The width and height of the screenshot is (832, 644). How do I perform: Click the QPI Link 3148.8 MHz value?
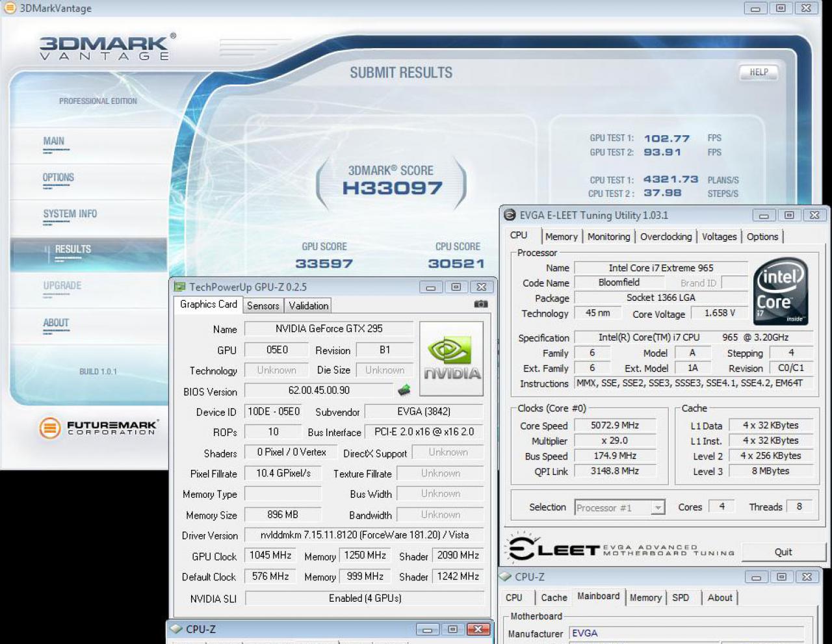615,471
